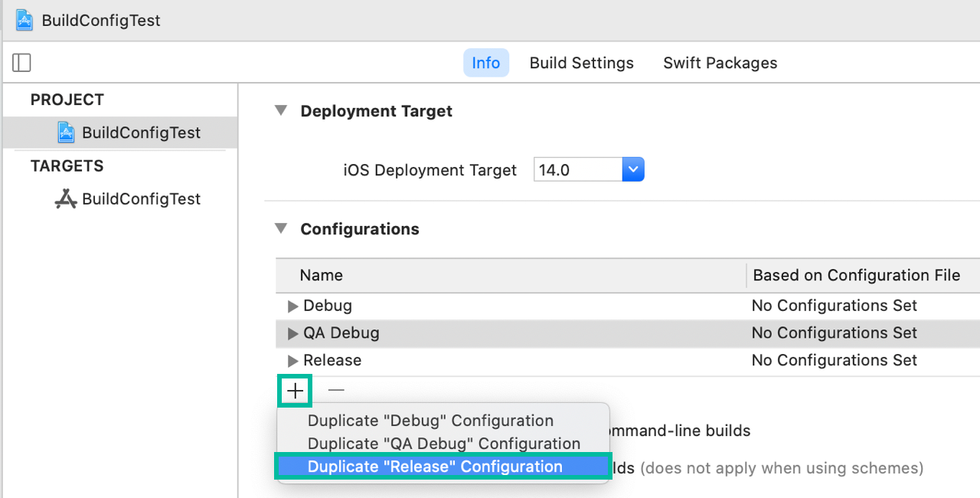Image resolution: width=980 pixels, height=498 pixels.
Task: Select the BuildConfigTest target app icon
Action: (x=66, y=199)
